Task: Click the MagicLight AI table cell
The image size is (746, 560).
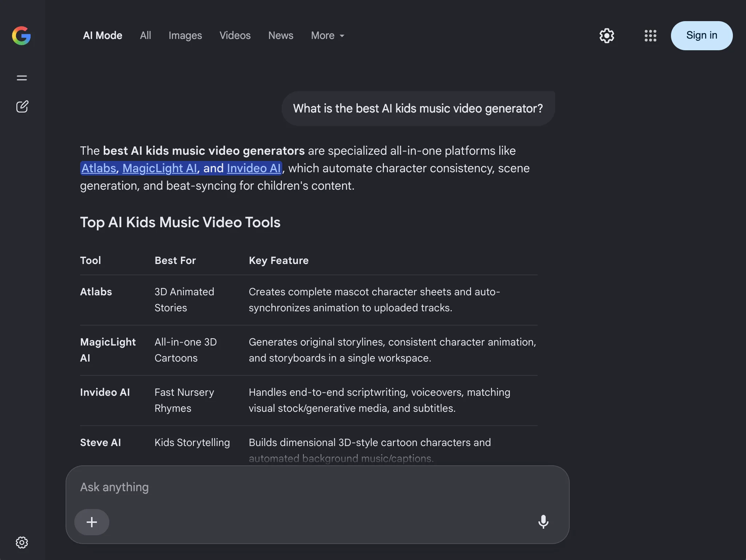Action: (x=108, y=350)
